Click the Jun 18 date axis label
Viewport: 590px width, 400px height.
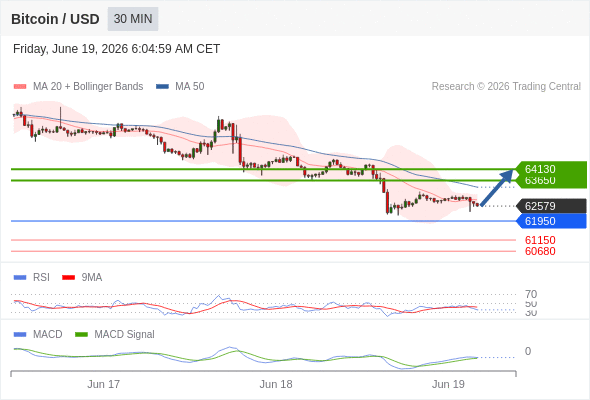pyautogui.click(x=276, y=384)
